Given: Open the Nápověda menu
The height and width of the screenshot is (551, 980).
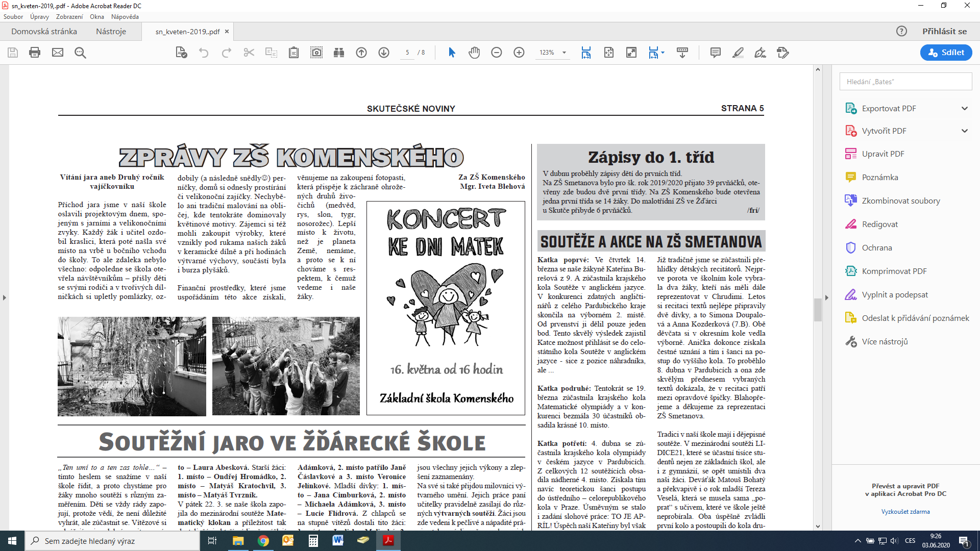Looking at the screenshot, I should coord(125,17).
